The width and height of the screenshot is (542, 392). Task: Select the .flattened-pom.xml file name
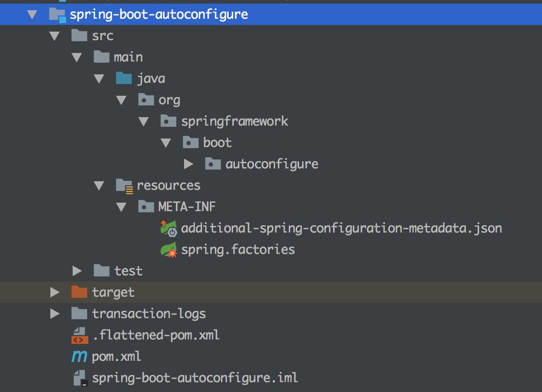156,335
